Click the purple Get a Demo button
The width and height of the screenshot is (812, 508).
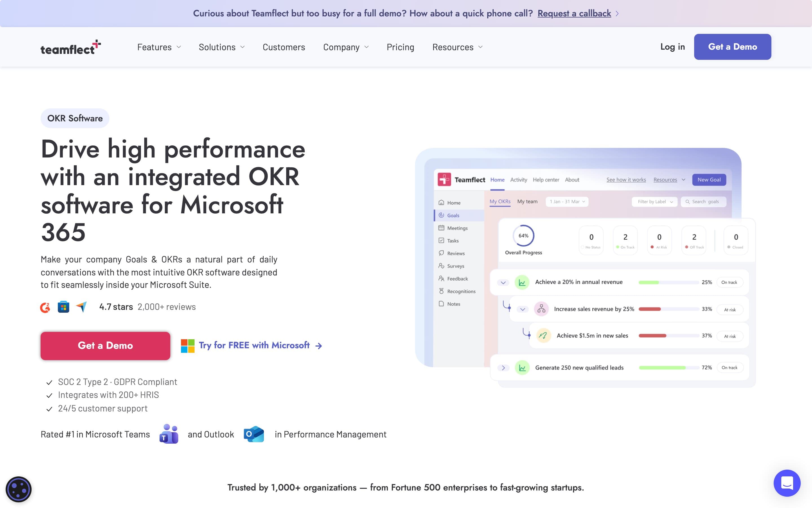[732, 47]
